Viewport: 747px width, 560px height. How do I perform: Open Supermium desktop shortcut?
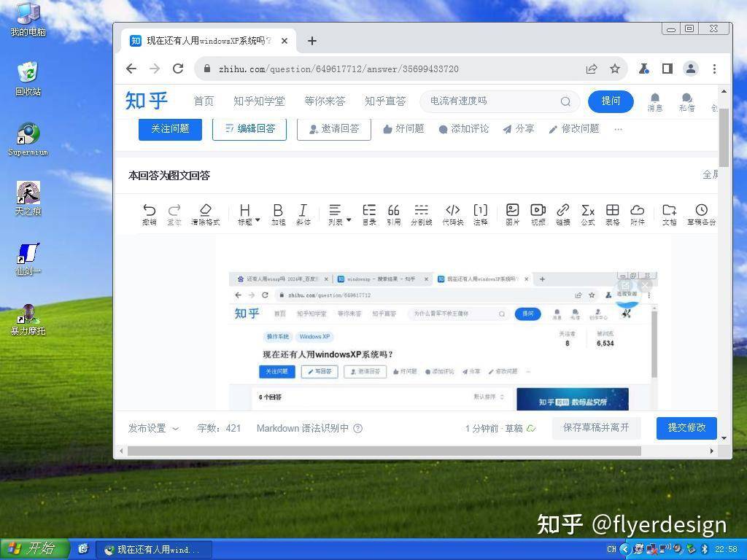click(x=28, y=139)
